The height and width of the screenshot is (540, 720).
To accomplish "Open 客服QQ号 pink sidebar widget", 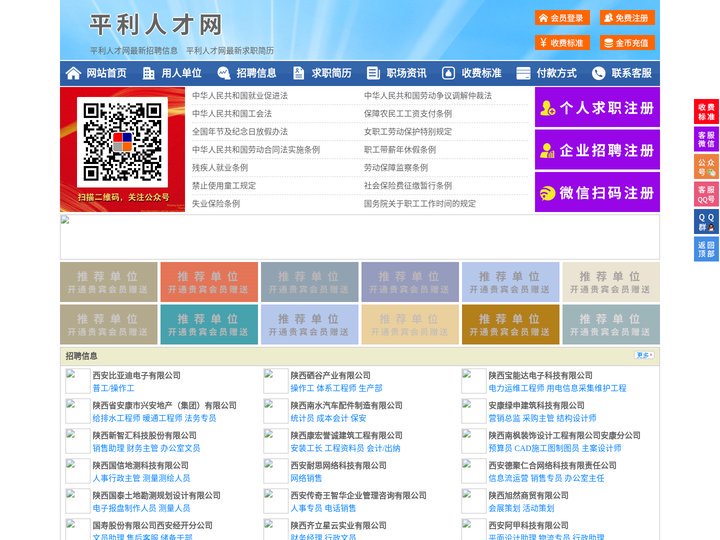I will [x=706, y=195].
